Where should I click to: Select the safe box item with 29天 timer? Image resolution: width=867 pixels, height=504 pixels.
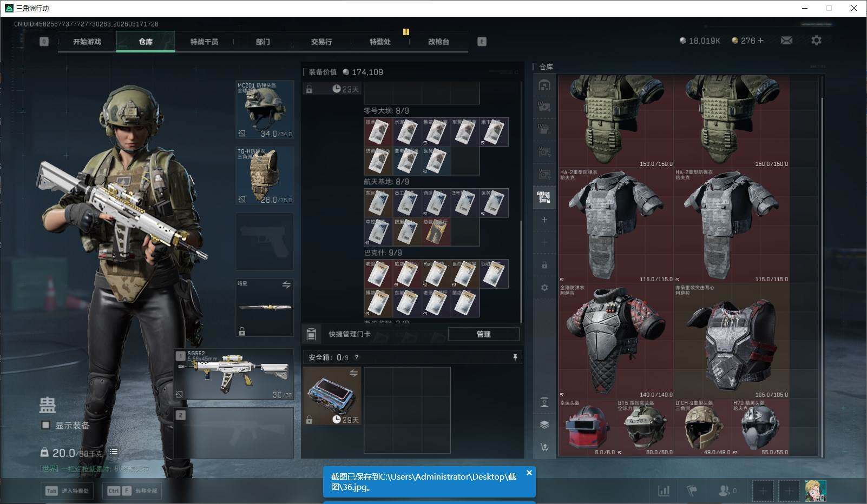[332, 396]
